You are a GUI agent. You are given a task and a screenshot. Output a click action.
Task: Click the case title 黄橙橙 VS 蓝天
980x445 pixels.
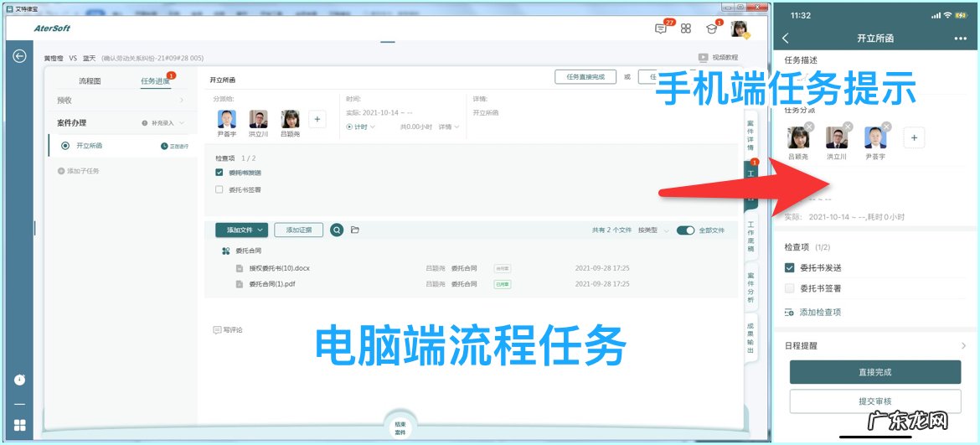tap(70, 58)
